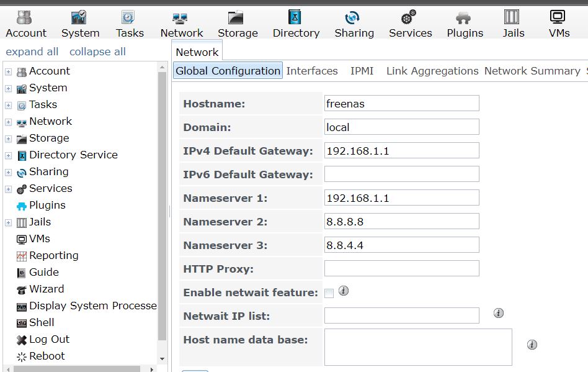The height and width of the screenshot is (372, 588).
Task: Expand the Jails tree node
Action: coord(9,222)
